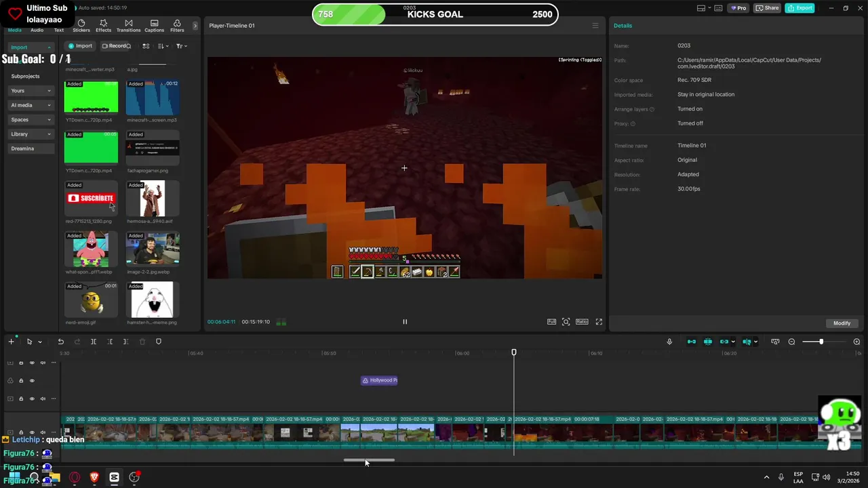Screen dimensions: 868x488
Task: Open the keyboard shortcuts icon in title bar
Action: [x=717, y=8]
